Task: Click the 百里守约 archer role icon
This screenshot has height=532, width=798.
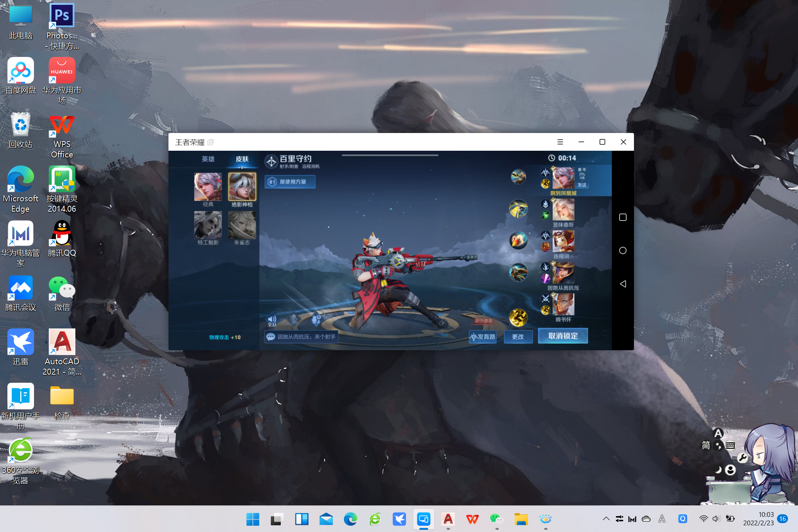Action: tap(272, 161)
